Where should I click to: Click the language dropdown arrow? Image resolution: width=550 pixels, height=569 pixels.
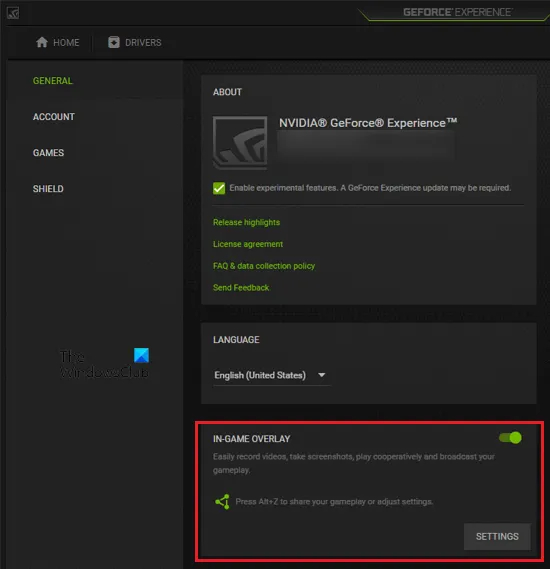[x=321, y=375]
